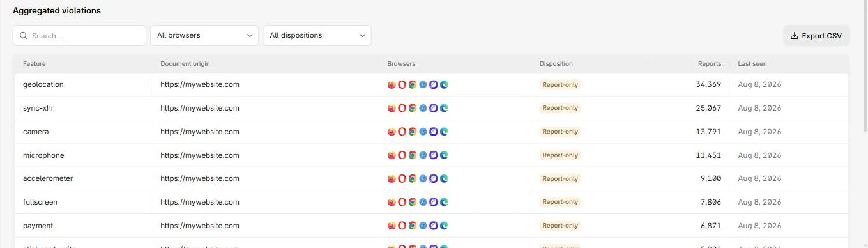868x248 pixels.
Task: Sort by Disposition column header
Action: tap(556, 64)
